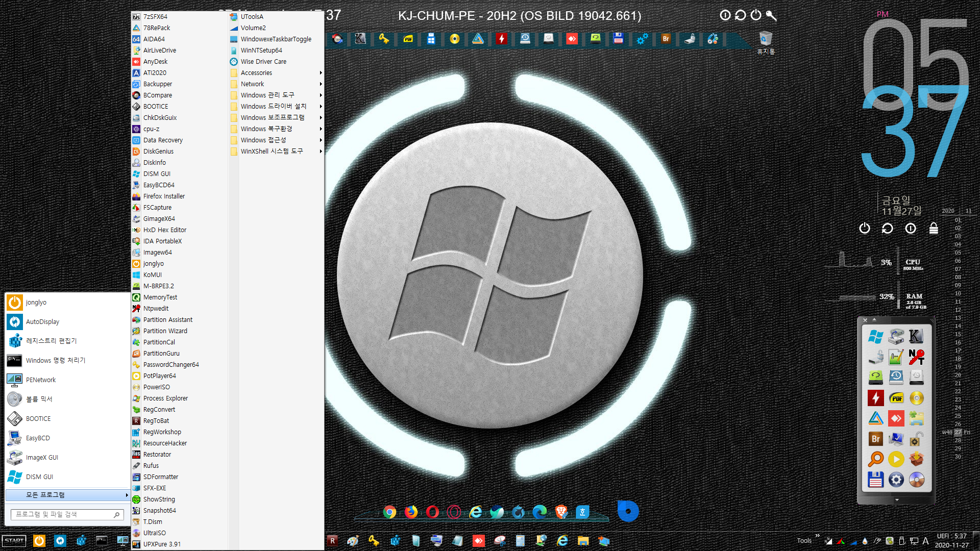Click the lock icon under the date

(x=934, y=228)
